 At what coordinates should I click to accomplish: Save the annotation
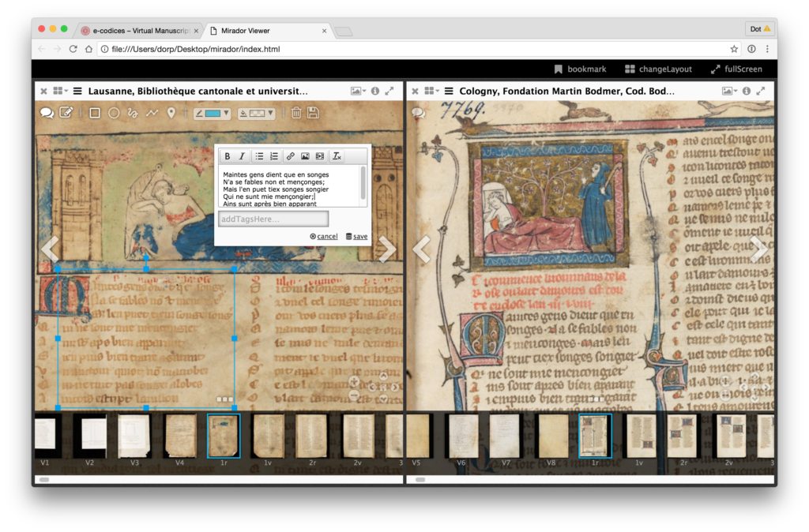(356, 236)
